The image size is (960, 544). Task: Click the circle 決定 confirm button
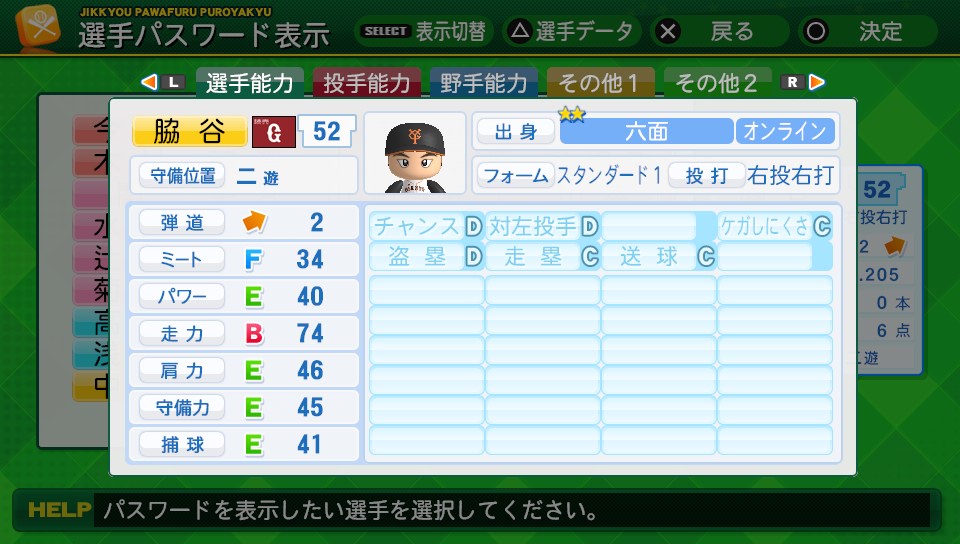coord(816,31)
